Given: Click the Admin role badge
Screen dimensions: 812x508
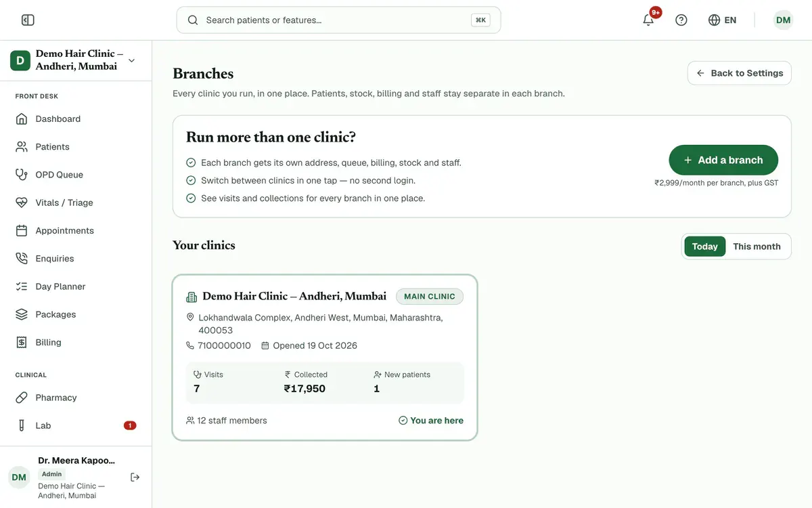Looking at the screenshot, I should click(52, 474).
